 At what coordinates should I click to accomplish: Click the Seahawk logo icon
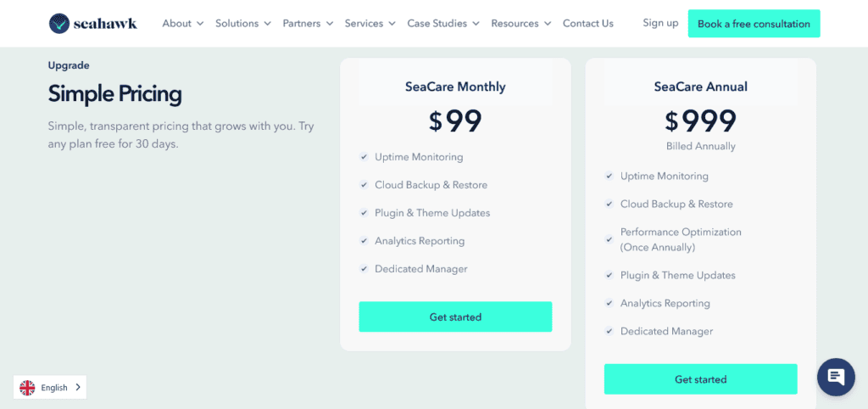[x=60, y=24]
